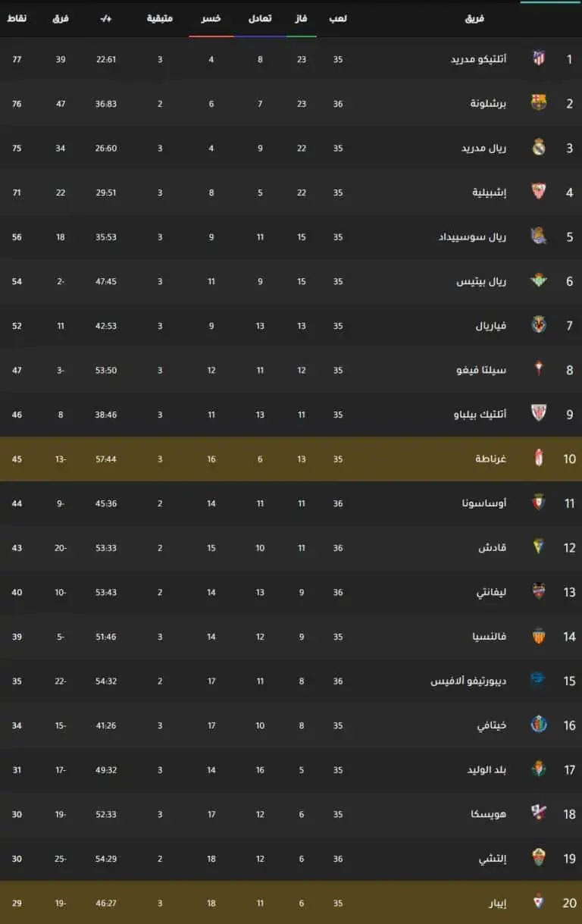Image resolution: width=582 pixels, height=924 pixels.
Task: Open the أتلتيكو مدريد team name link
Action: 478,59
